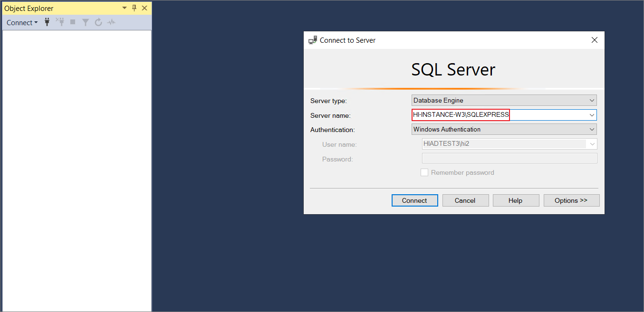
Task: Open the Activity Monitor pulse icon
Action: 111,22
